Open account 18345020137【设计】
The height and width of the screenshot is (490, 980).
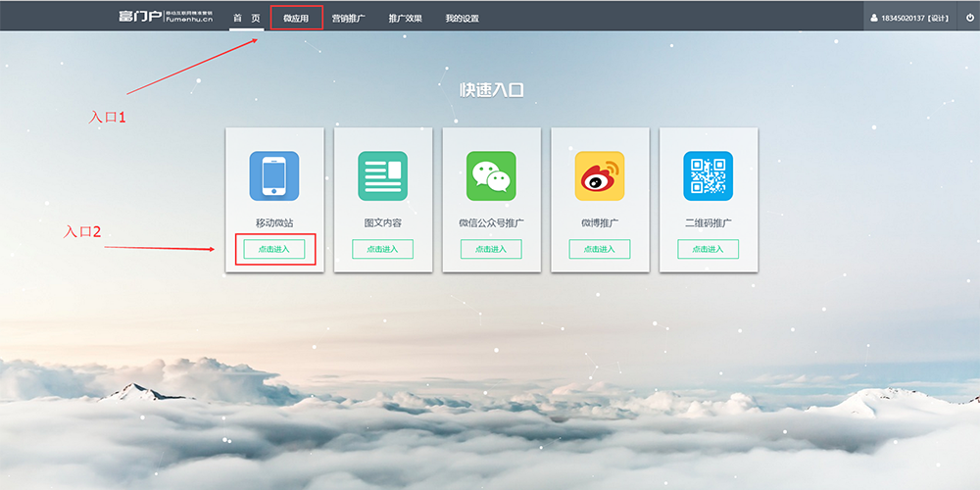pyautogui.click(x=910, y=19)
